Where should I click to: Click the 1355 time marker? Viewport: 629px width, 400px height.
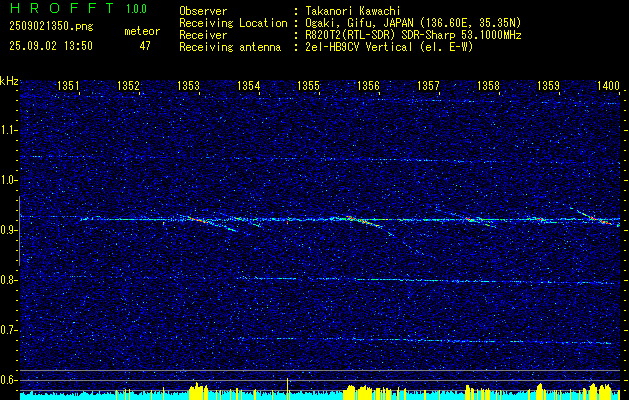coord(308,85)
